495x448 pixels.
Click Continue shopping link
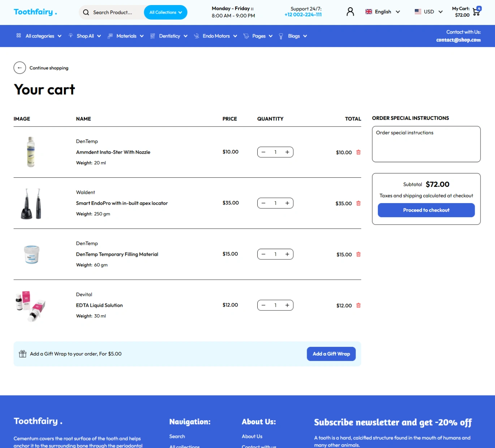click(x=49, y=68)
